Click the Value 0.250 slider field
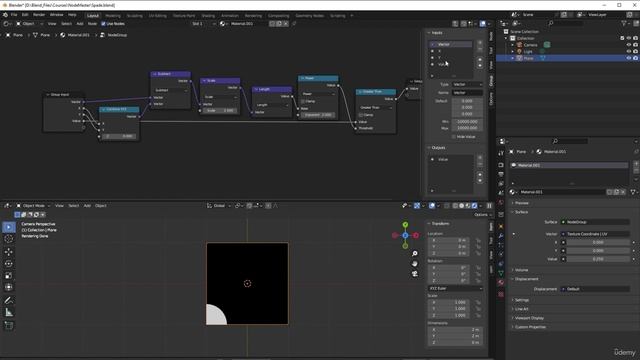 click(x=598, y=259)
